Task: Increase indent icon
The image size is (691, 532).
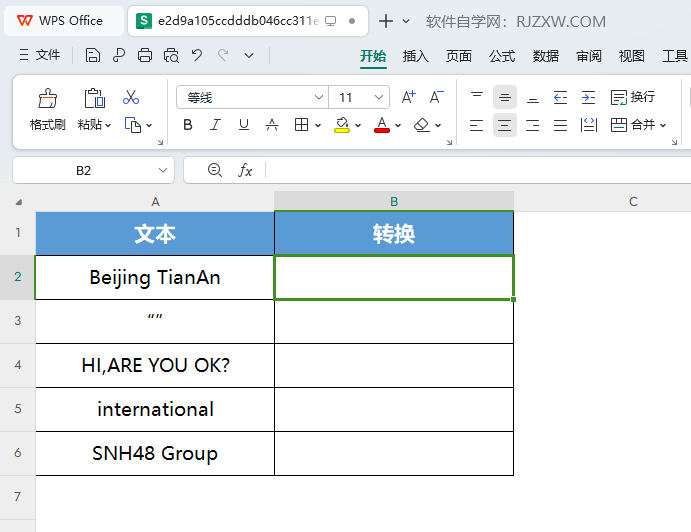Action: click(588, 97)
